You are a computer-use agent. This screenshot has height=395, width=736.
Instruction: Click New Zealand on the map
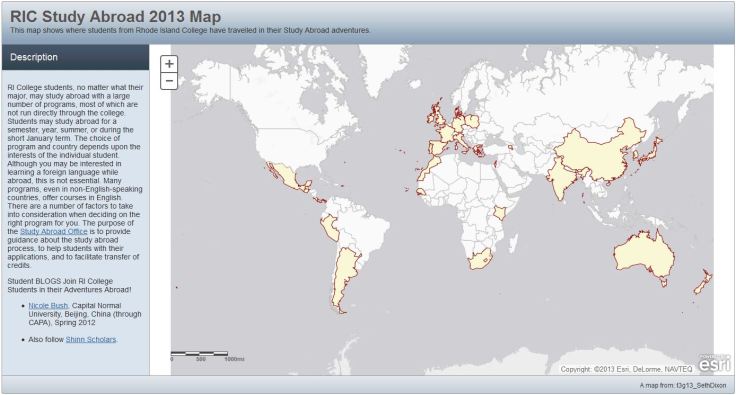[x=703, y=282]
